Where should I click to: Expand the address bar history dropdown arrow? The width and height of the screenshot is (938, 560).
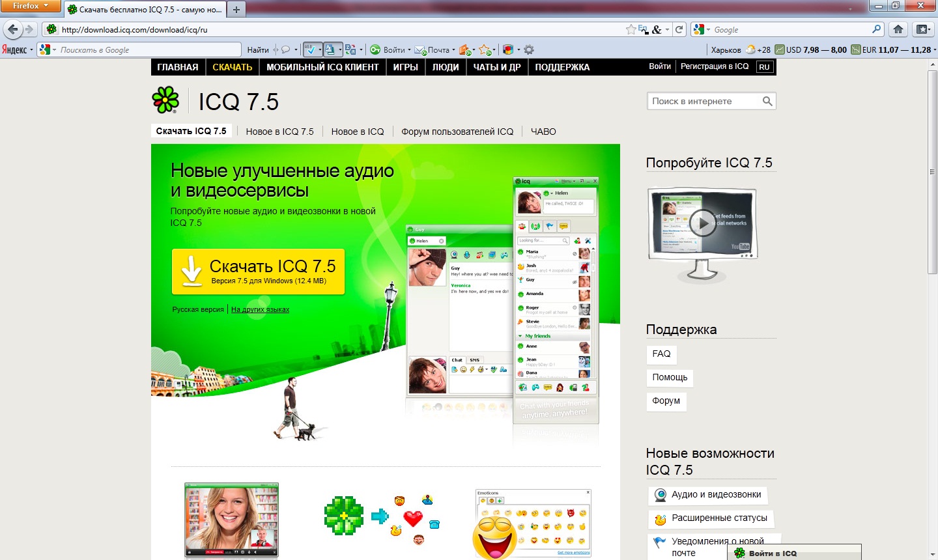pos(667,30)
